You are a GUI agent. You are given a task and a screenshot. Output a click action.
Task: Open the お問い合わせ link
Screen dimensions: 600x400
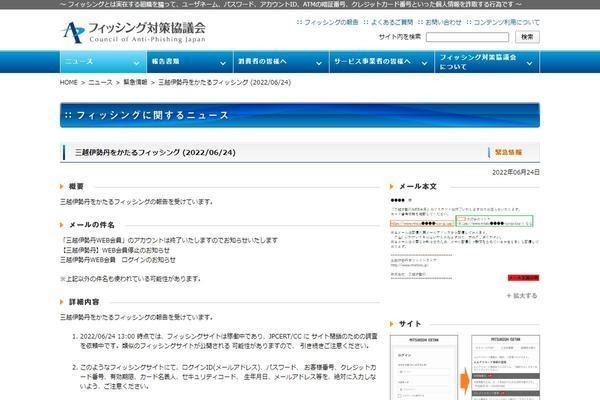pos(443,22)
